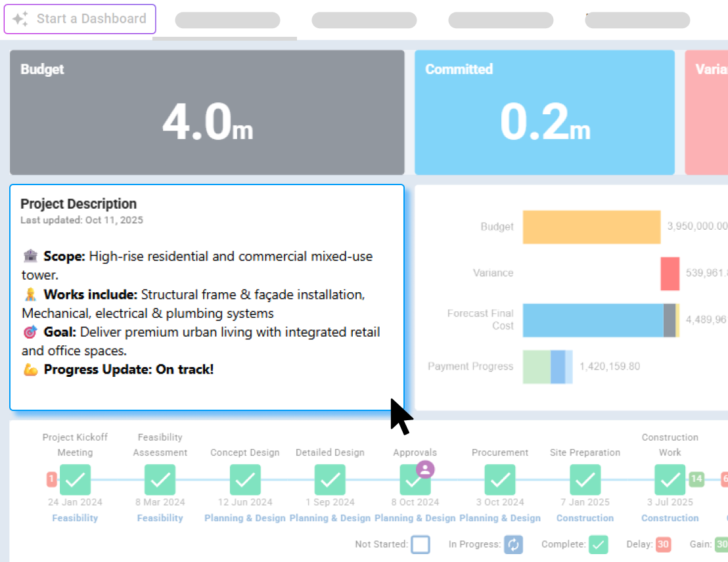
Task: Toggle the Concept Design milestone checkbox
Action: coord(244,480)
